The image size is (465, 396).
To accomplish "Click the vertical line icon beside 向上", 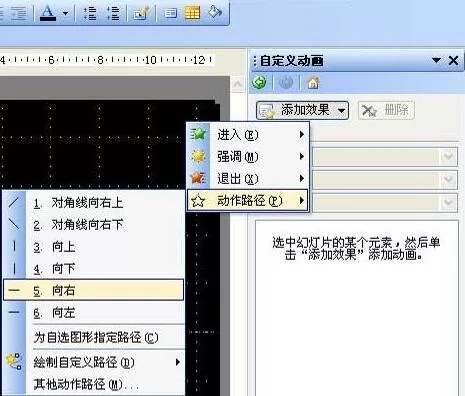I will (x=14, y=246).
